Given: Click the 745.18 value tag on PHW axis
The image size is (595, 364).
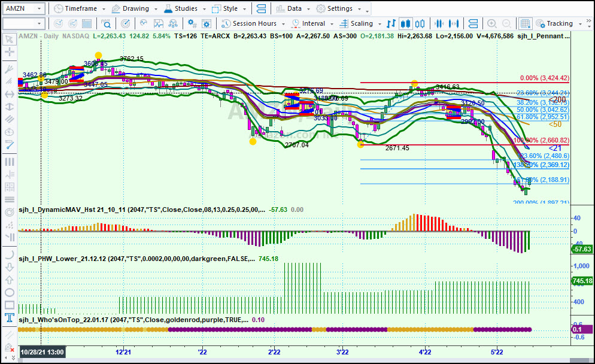Looking at the screenshot, I should (x=582, y=281).
